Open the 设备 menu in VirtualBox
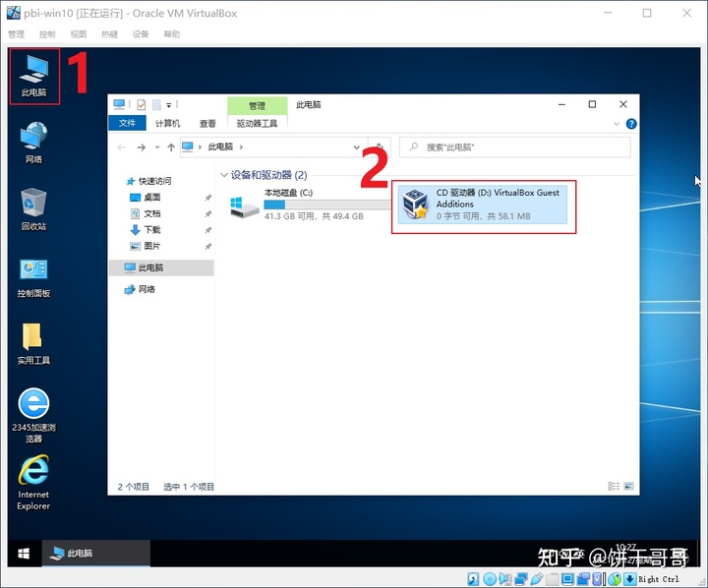 pyautogui.click(x=141, y=34)
